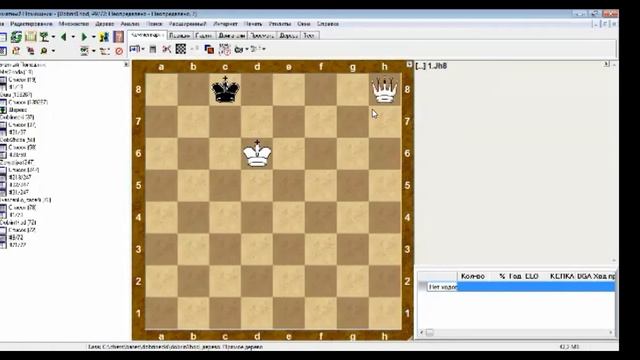
Task: Open dropdown arrow beside the back arrow
Action: tap(73, 37)
